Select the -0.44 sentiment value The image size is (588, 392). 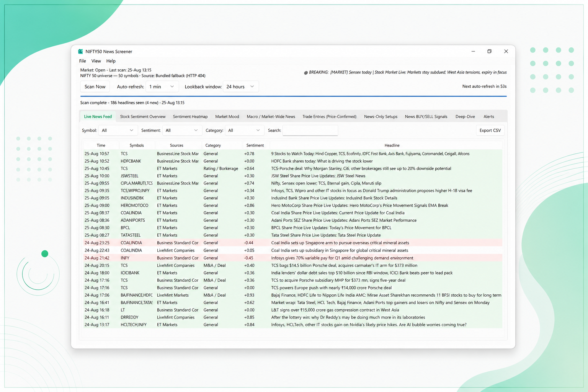(248, 243)
